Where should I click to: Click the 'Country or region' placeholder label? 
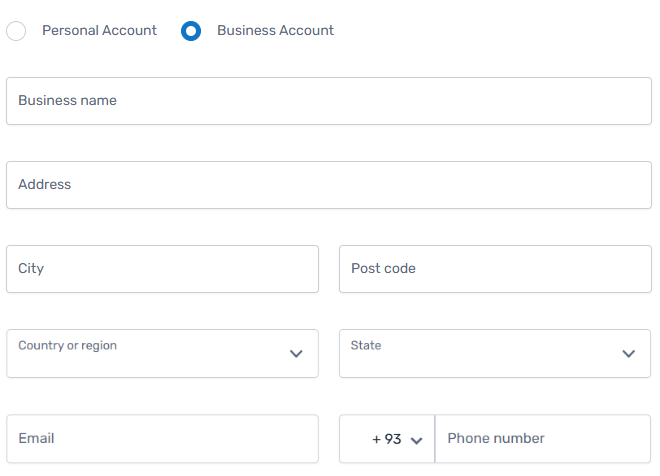[x=67, y=346]
